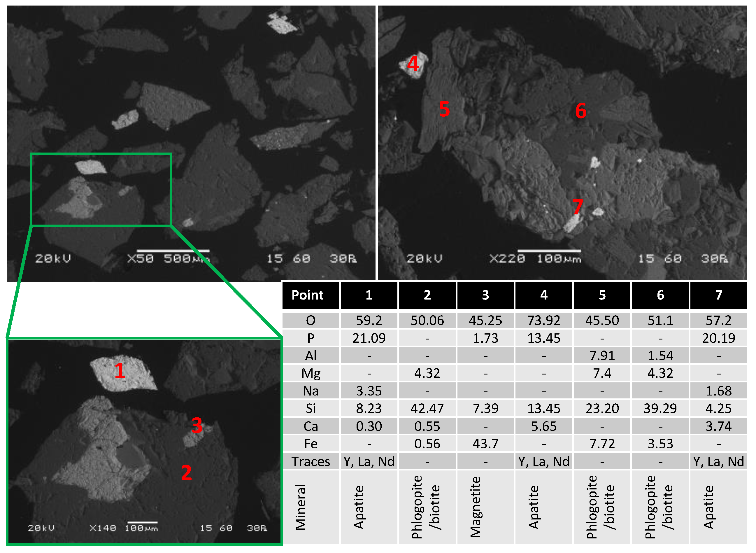Click red point marker 6 in right image
The image size is (756, 553).
pos(581,111)
